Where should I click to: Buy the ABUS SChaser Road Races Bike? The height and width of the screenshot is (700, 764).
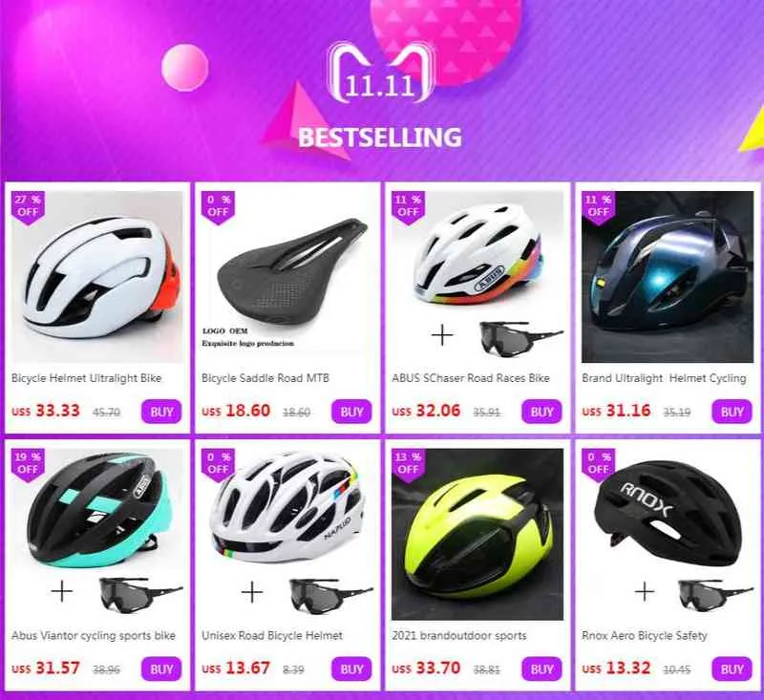(541, 412)
